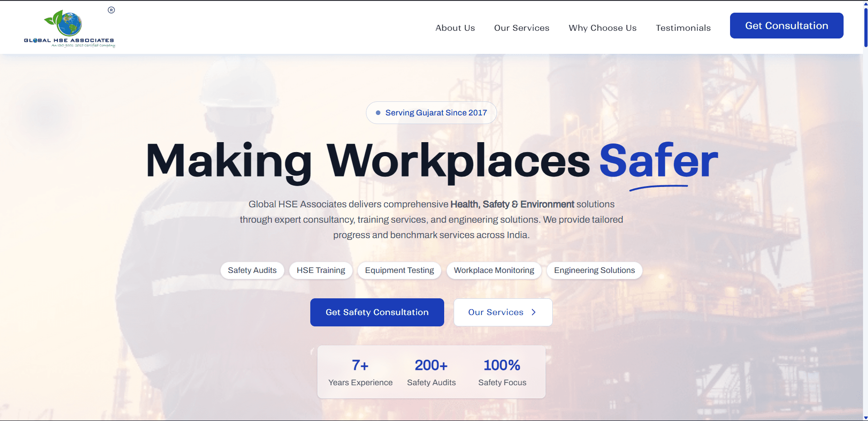The width and height of the screenshot is (868, 421).
Task: Click the Serving Gujarat Since 2017 badge
Action: [x=431, y=113]
